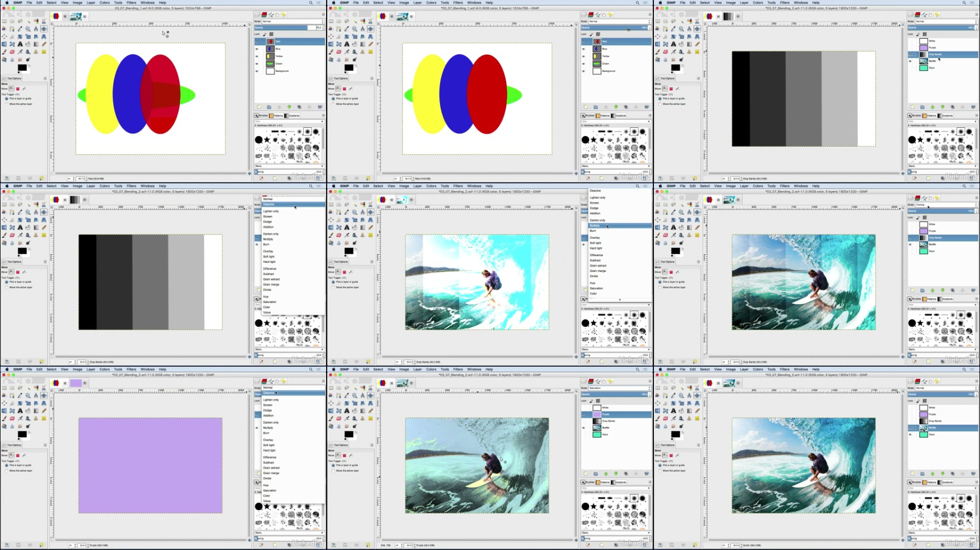Select the Text tool beside the purple canvas

click(20, 411)
